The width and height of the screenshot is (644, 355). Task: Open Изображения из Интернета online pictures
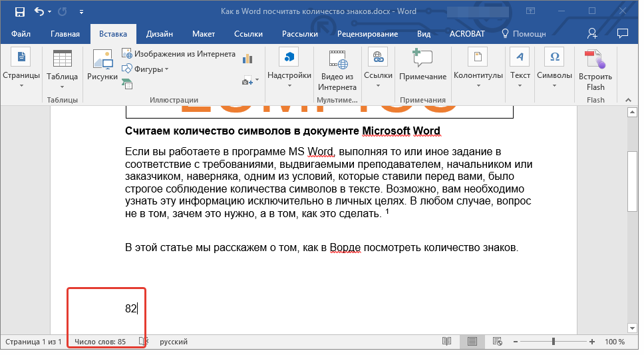point(178,54)
